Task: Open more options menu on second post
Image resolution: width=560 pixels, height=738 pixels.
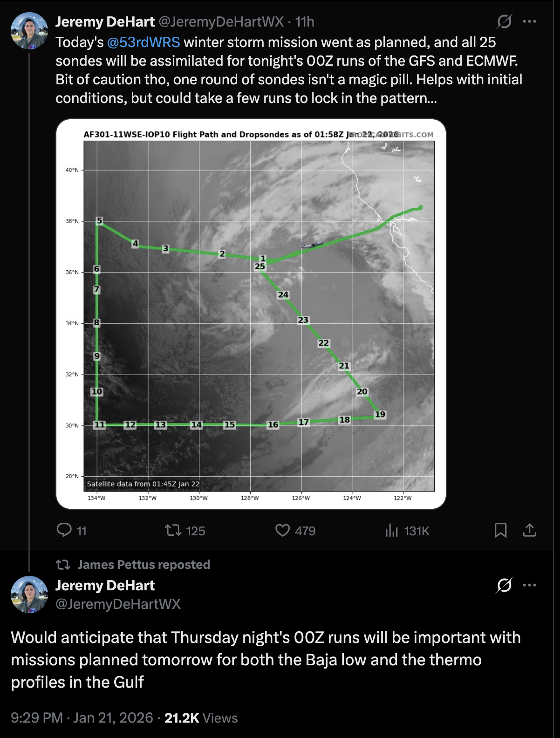Action: tap(530, 585)
